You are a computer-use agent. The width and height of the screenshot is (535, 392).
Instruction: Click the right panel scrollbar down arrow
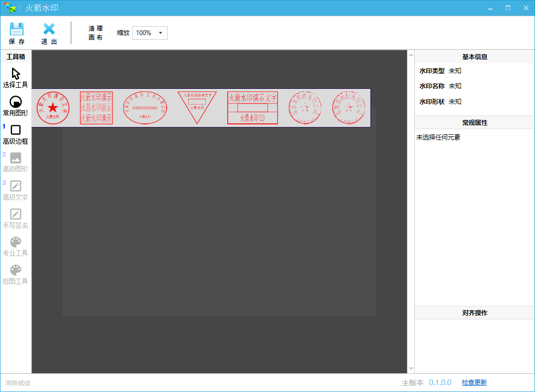pyautogui.click(x=411, y=367)
